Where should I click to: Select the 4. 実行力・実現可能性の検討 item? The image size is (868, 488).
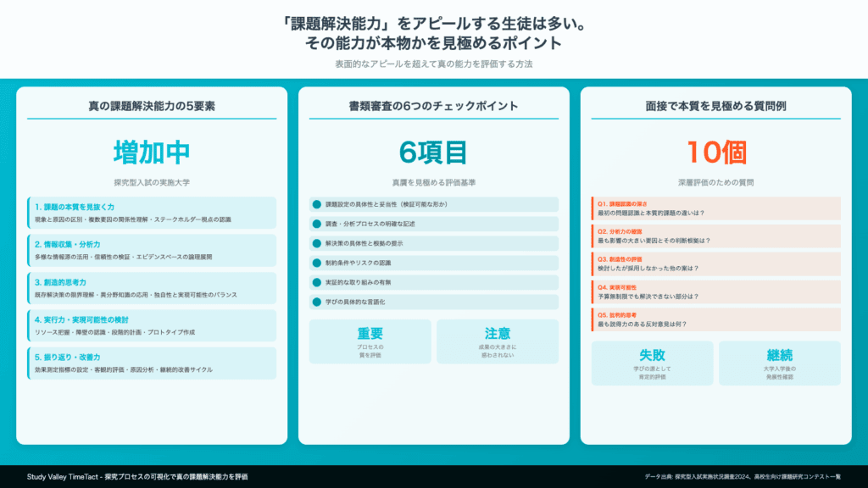coord(152,325)
